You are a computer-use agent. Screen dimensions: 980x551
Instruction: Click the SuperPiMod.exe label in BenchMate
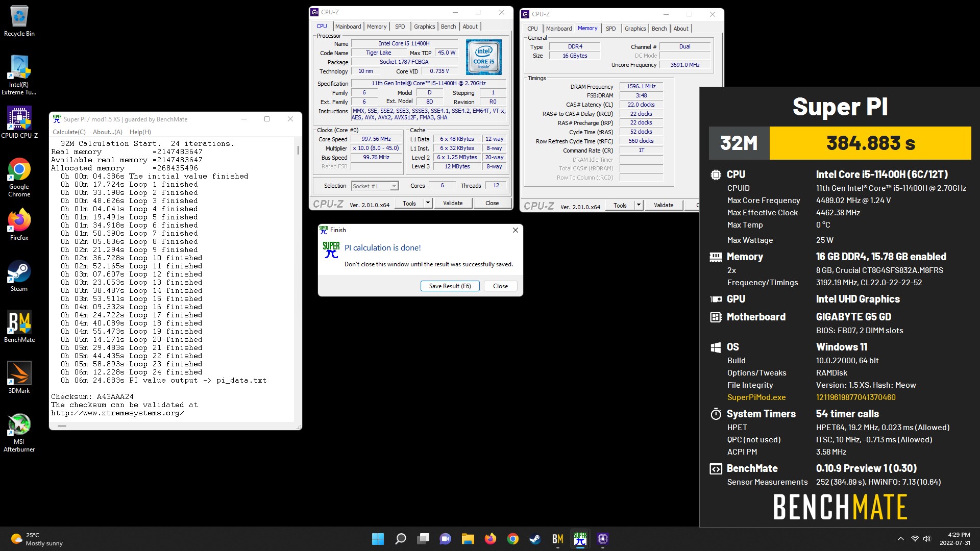pos(756,397)
